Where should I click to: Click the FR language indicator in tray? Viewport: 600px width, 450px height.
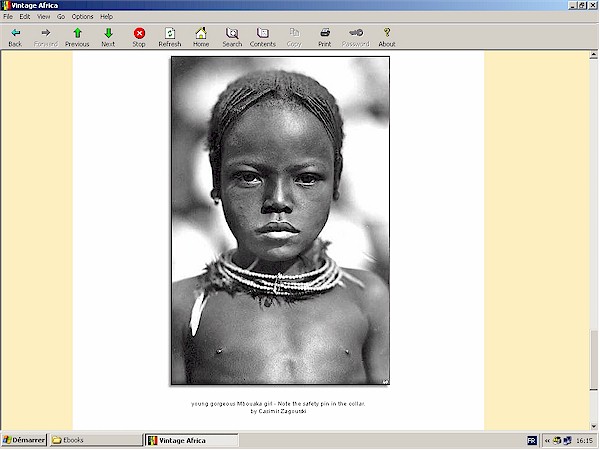click(x=532, y=440)
